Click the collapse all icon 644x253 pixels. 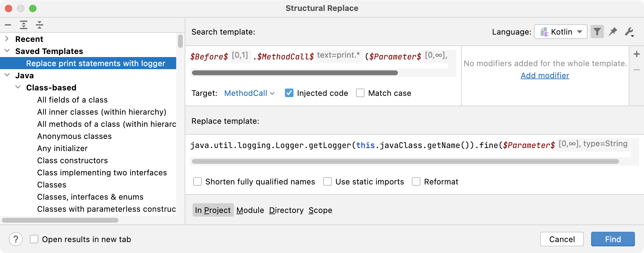tap(39, 25)
